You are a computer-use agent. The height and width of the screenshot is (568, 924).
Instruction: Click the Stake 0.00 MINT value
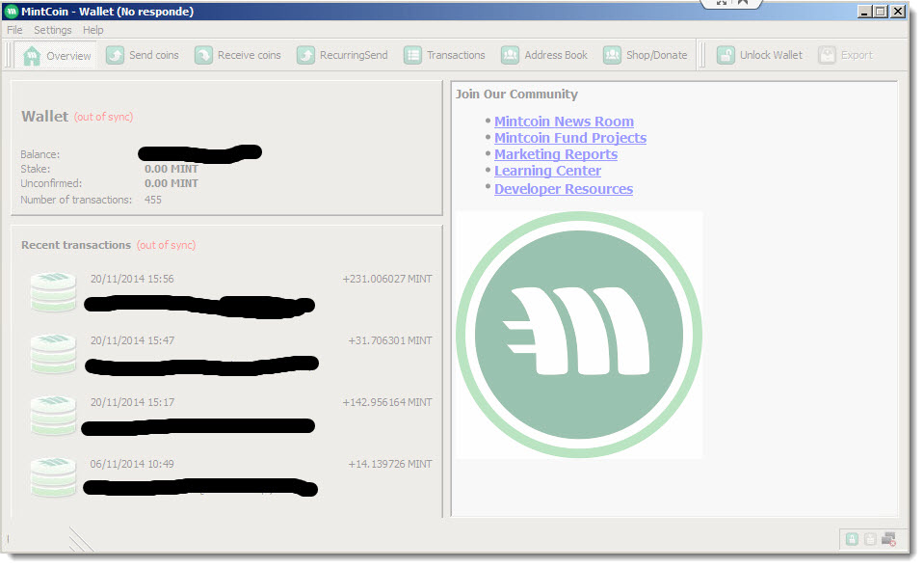pyautogui.click(x=171, y=170)
